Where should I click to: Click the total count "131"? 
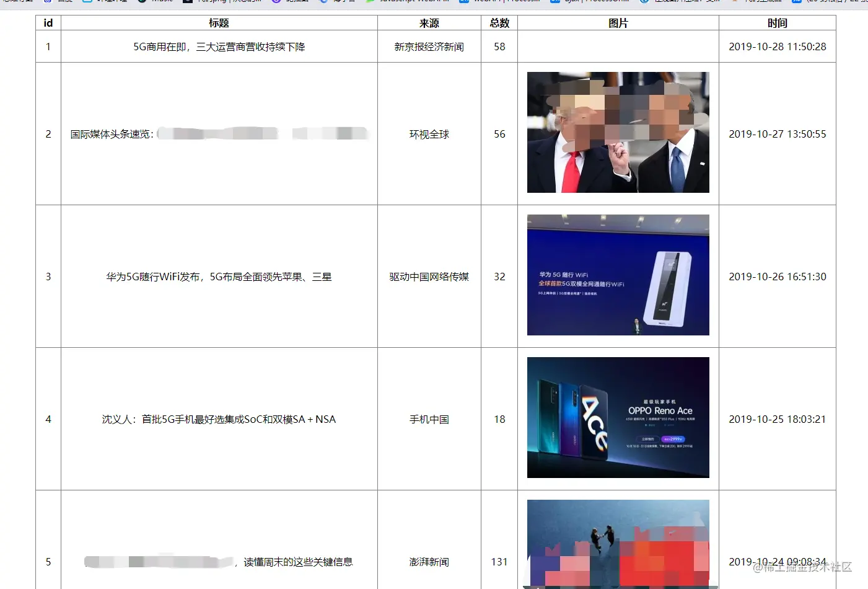(x=499, y=562)
